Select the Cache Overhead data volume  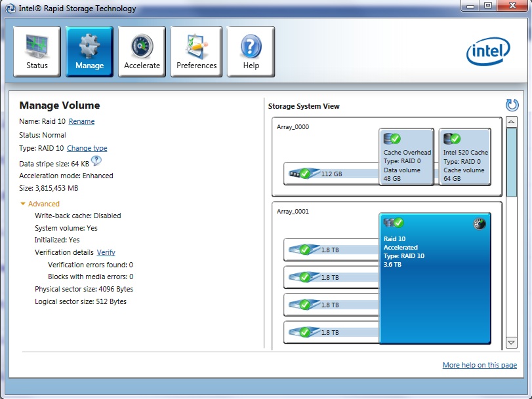click(407, 157)
